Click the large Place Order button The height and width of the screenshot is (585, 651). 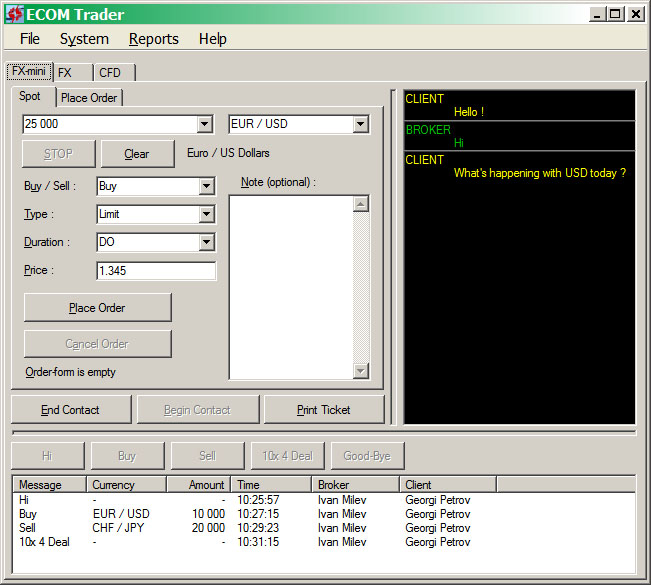98,308
